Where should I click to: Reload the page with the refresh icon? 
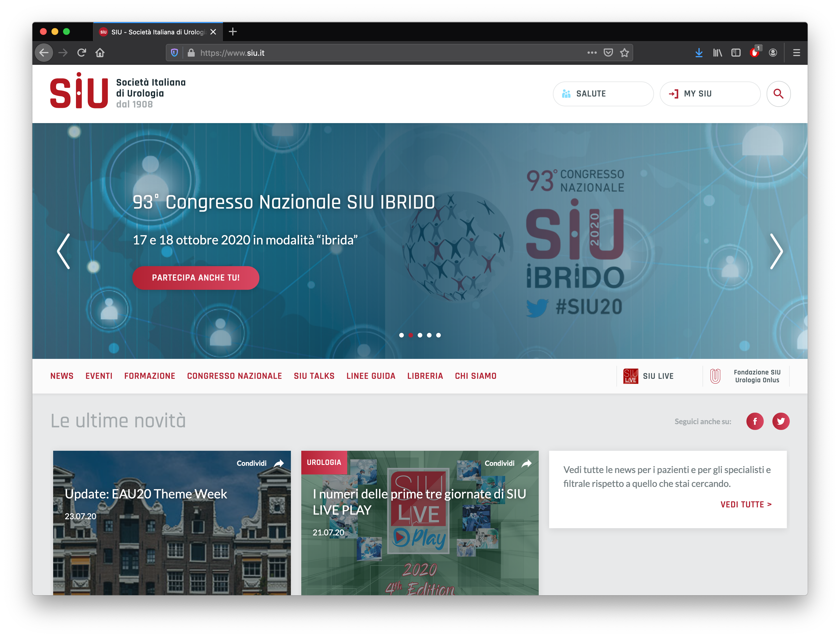point(82,53)
